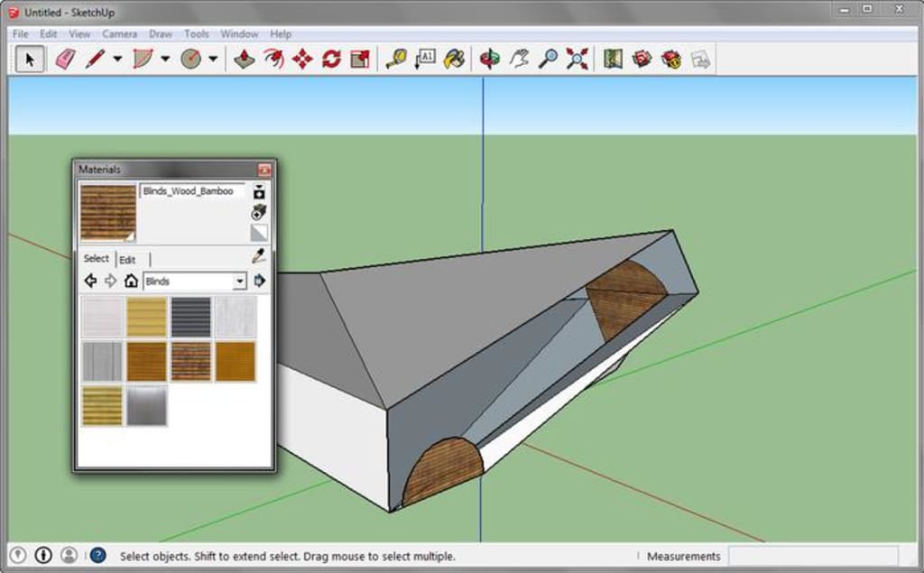Click the Blinds_Wood_Bamboo name field
The width and height of the screenshot is (924, 573).
tap(188, 191)
